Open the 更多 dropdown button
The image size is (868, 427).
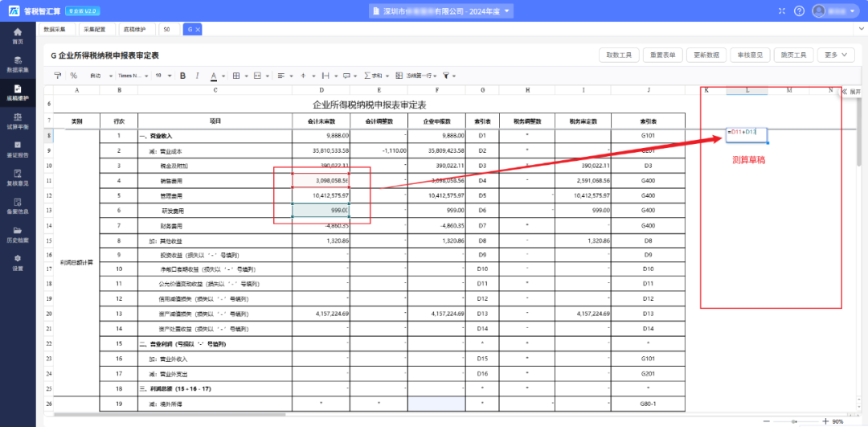click(x=835, y=55)
